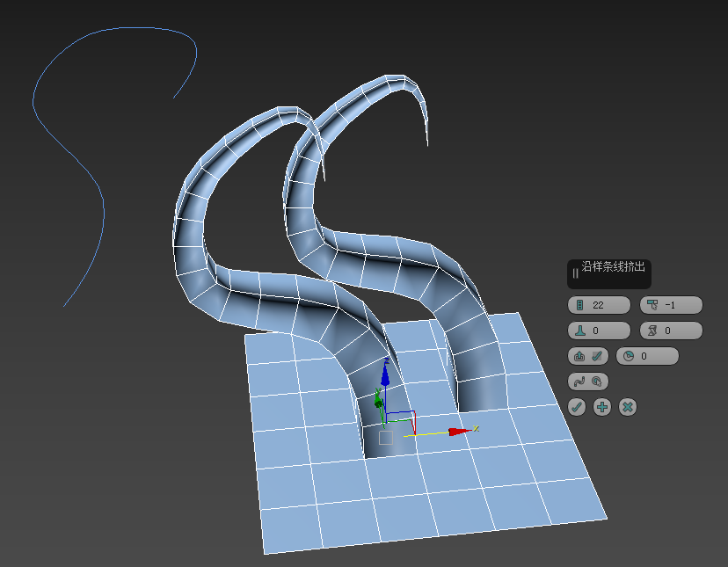Screen dimensions: 728x567
Task: Click the Segments icon beside value 22
Action: 579,306
